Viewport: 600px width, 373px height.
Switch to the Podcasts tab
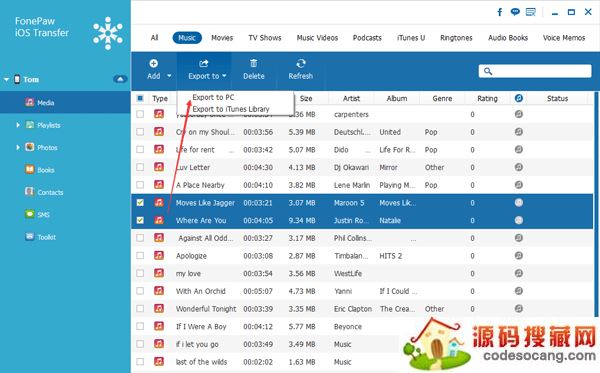[x=367, y=37]
